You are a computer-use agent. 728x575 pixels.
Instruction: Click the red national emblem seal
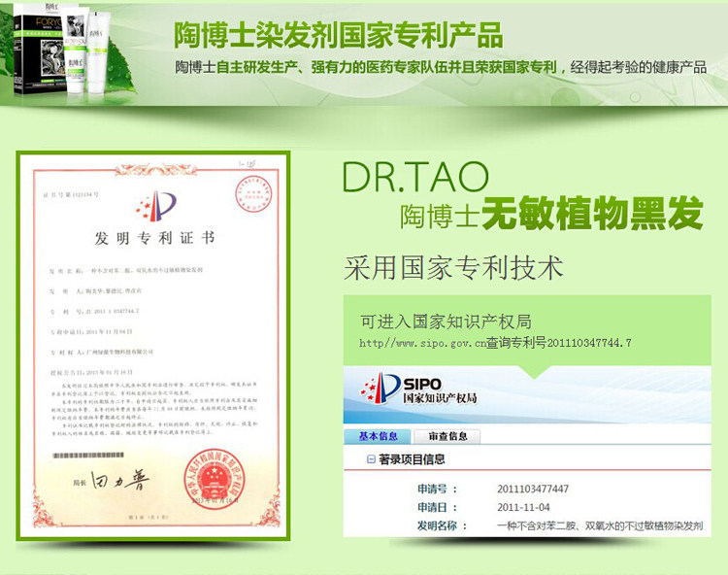[214, 479]
